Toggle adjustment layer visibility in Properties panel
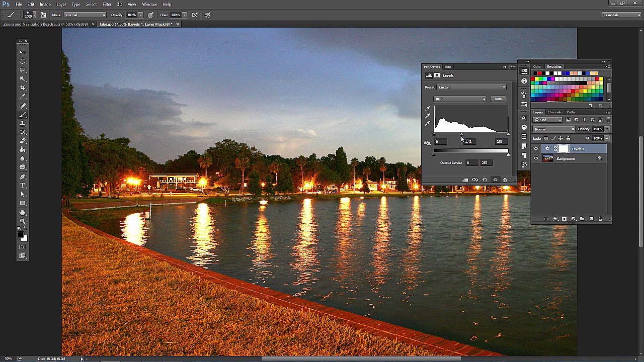 pyautogui.click(x=495, y=179)
